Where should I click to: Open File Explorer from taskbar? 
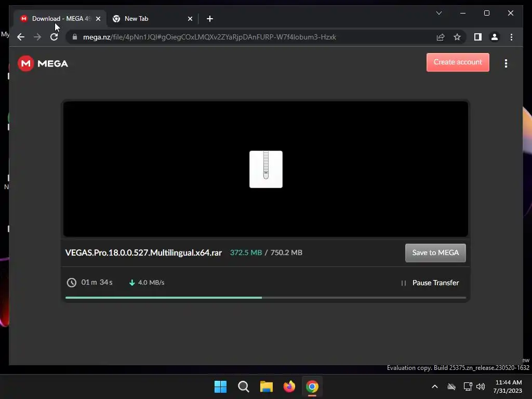[267, 387]
